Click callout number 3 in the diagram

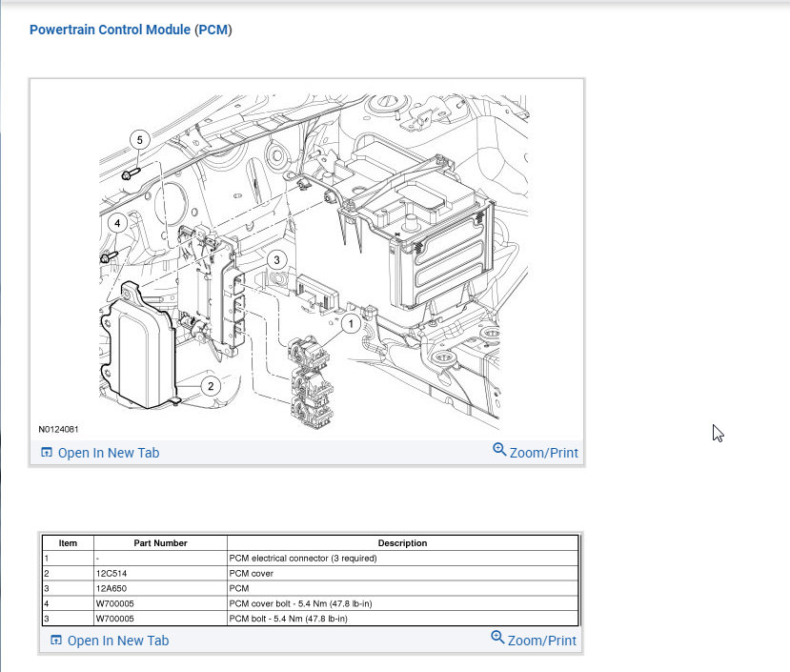[276, 260]
